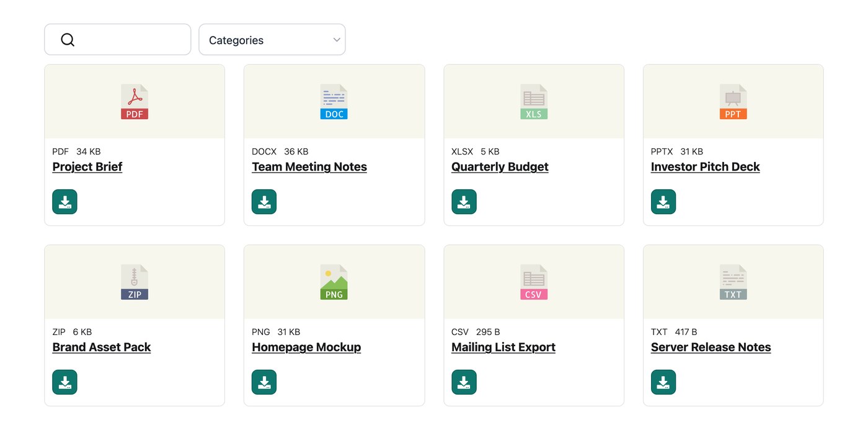Download the Team Meeting Notes document

(x=264, y=202)
